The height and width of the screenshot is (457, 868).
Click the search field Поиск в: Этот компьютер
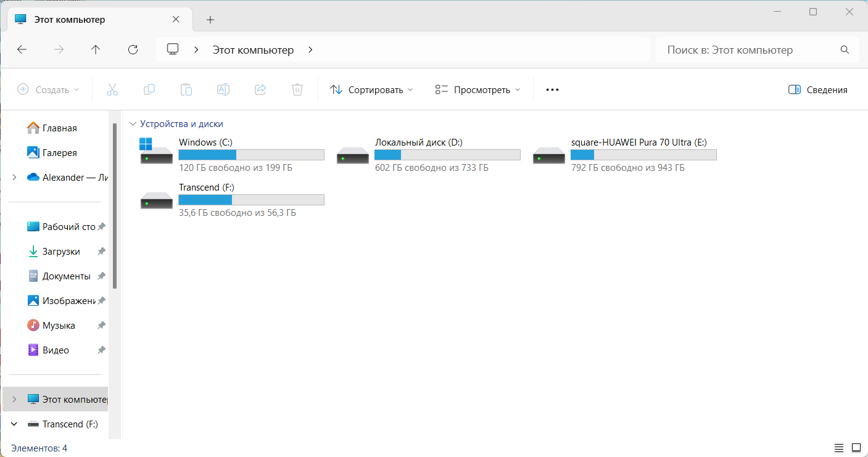[750, 50]
